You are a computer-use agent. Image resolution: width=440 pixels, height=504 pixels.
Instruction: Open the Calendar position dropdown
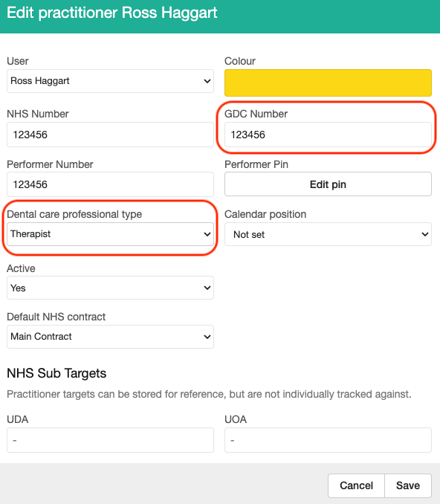328,234
